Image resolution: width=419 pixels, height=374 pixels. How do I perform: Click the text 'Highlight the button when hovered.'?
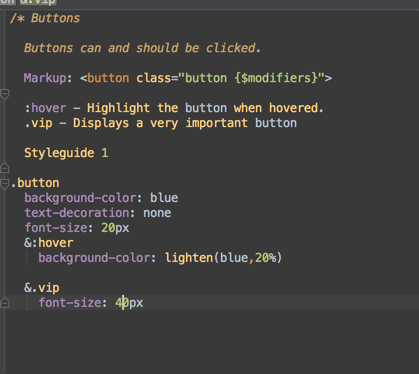[x=205, y=108]
